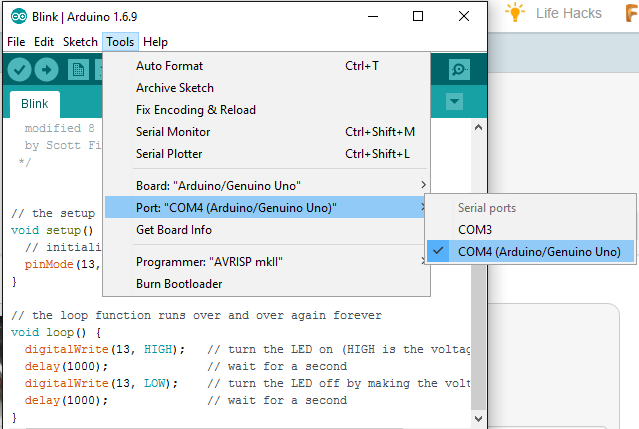Click the 'void setup()' code line

coord(52,231)
